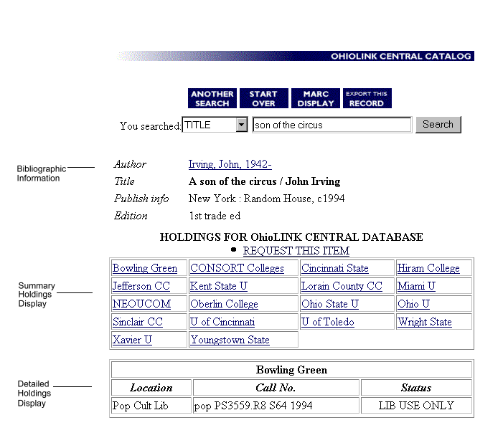The width and height of the screenshot is (503, 448).
Task: Click the Search button
Action: click(438, 124)
